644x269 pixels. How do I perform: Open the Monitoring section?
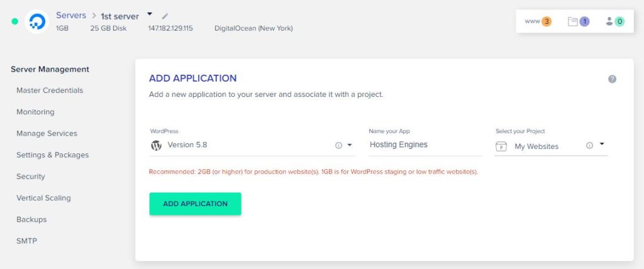coord(35,112)
